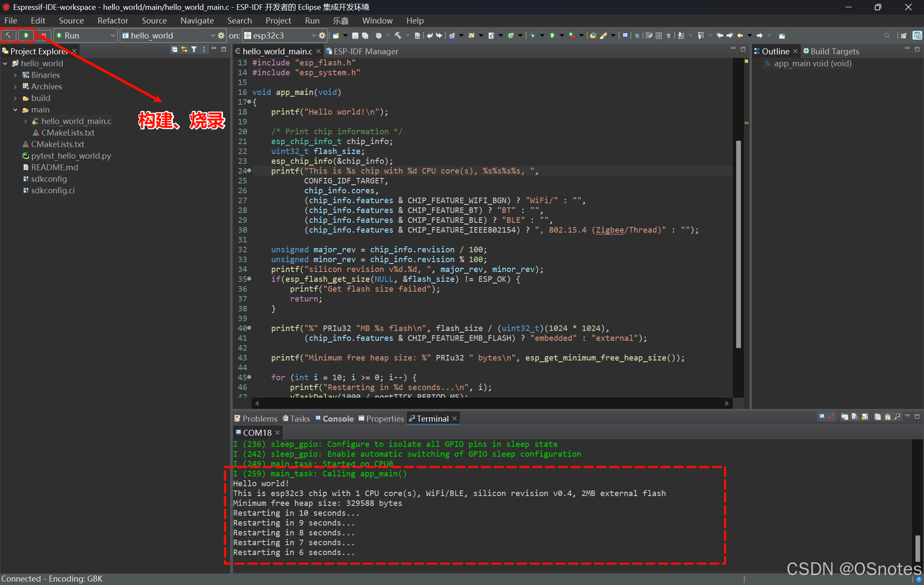Viewport: 924px width, 585px height.
Task: Click the terminal Disconnect icon
Action: [832, 417]
